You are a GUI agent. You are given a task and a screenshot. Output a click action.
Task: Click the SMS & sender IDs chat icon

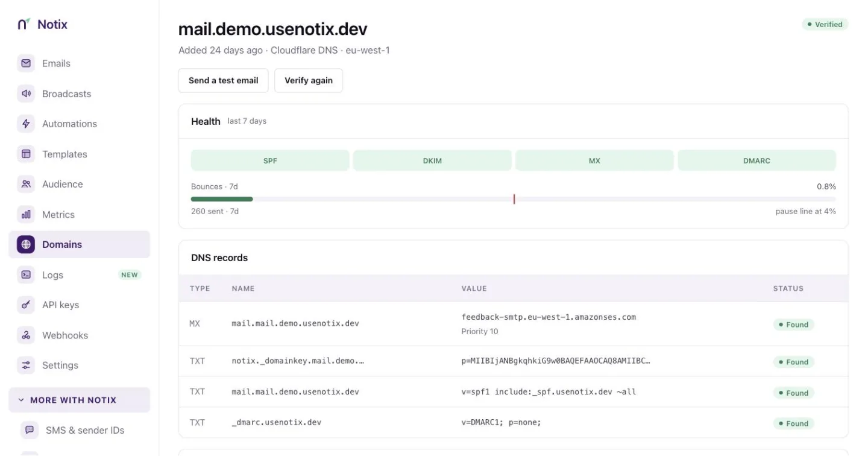[x=30, y=430]
